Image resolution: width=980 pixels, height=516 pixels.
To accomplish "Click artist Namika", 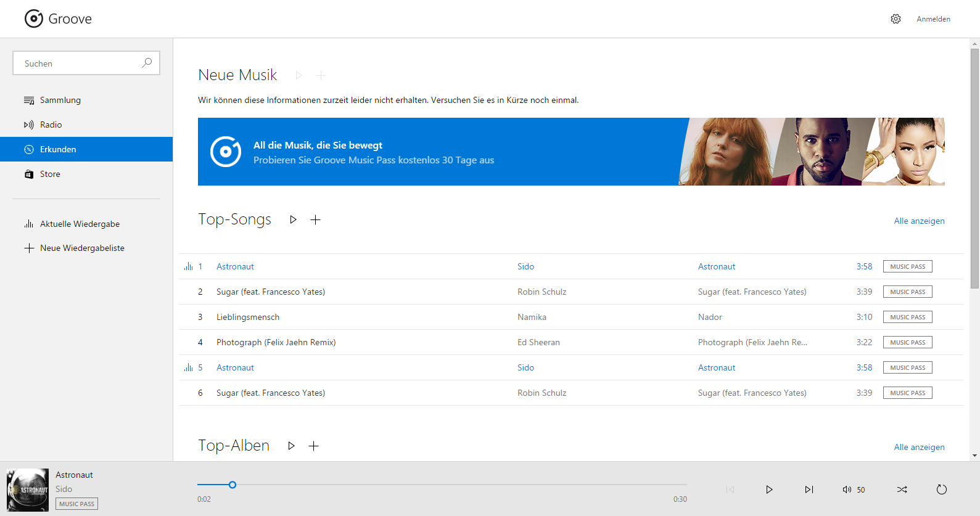I will [532, 317].
